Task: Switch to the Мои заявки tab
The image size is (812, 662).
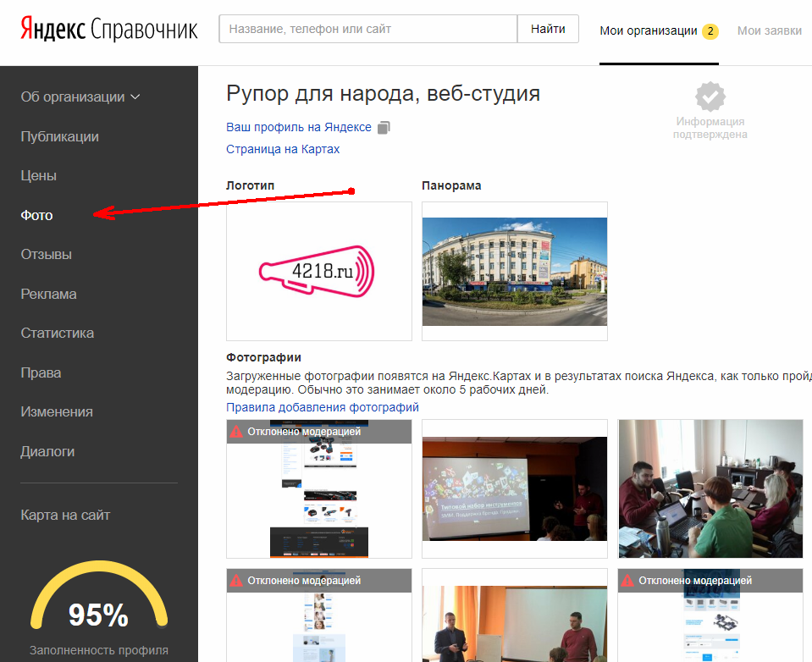Action: coord(770,31)
